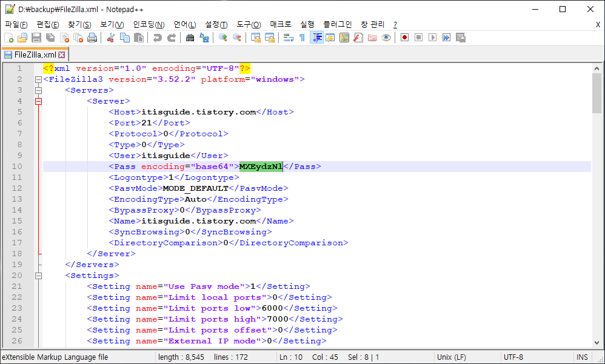Open the Replace dialog icon

click(204, 38)
